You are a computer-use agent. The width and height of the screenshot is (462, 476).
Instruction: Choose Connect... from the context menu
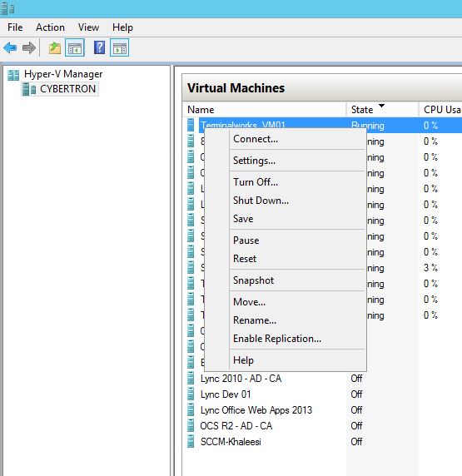(x=256, y=139)
